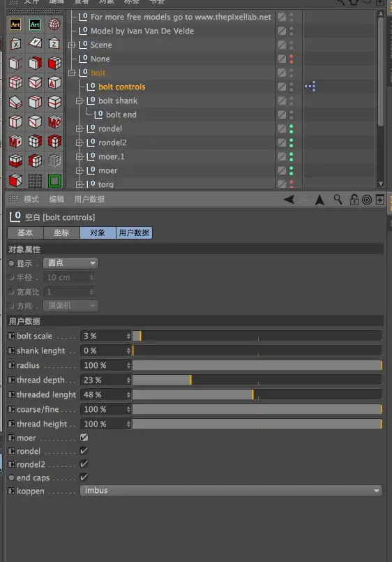This screenshot has width=392, height=562.
Task: Expand the Scene tree node
Action: (72, 45)
